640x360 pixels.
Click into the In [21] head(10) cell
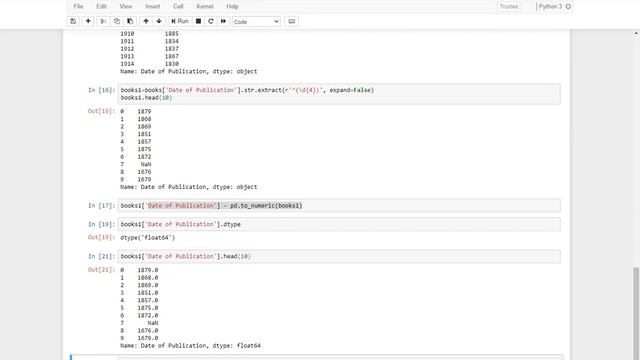coord(339,256)
